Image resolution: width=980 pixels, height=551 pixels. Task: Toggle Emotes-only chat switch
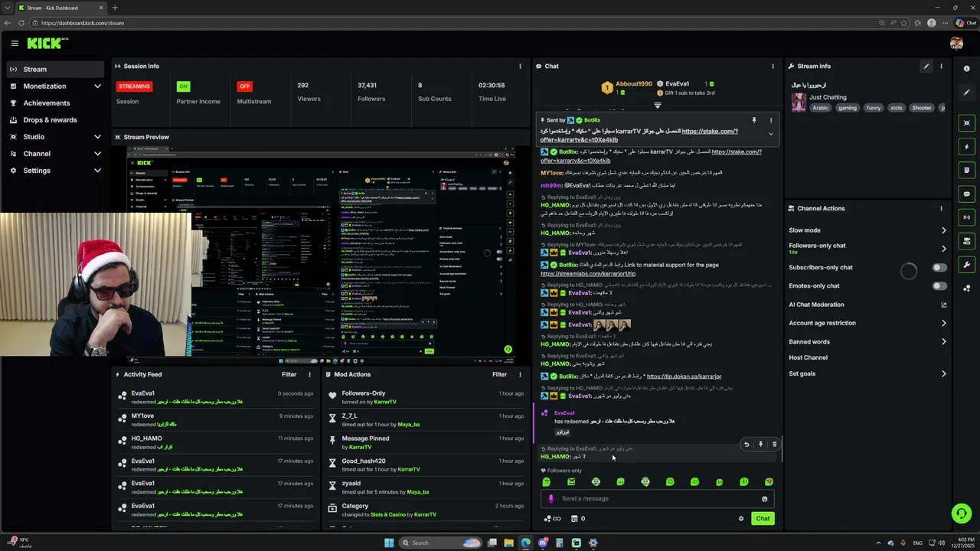tap(939, 286)
